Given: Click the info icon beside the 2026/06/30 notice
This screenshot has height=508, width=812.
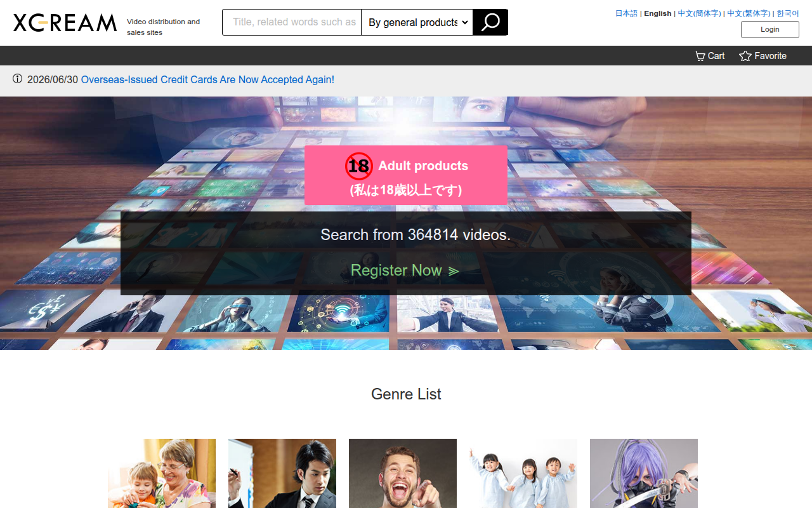Looking at the screenshot, I should tap(17, 79).
